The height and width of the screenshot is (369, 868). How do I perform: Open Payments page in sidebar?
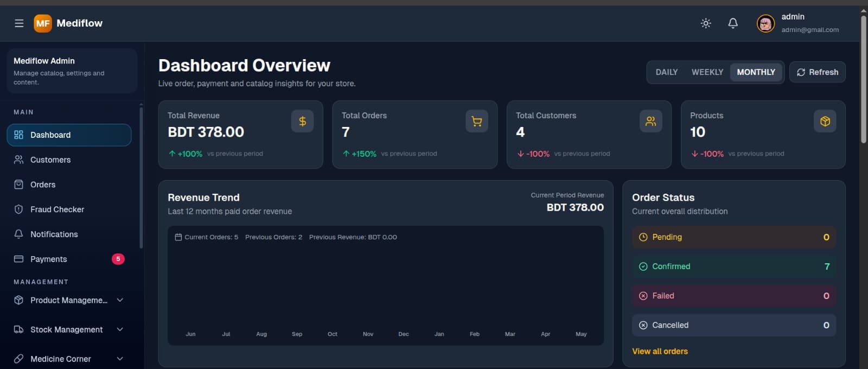point(69,259)
